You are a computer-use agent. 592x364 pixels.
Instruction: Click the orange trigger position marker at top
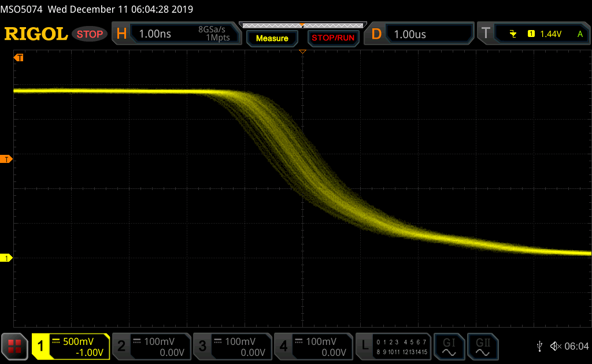tap(302, 51)
